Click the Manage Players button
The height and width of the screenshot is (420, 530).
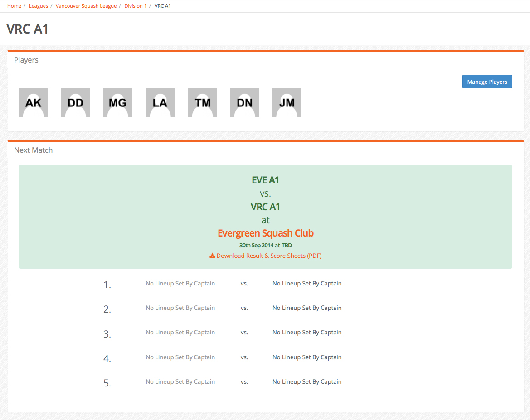coord(487,82)
